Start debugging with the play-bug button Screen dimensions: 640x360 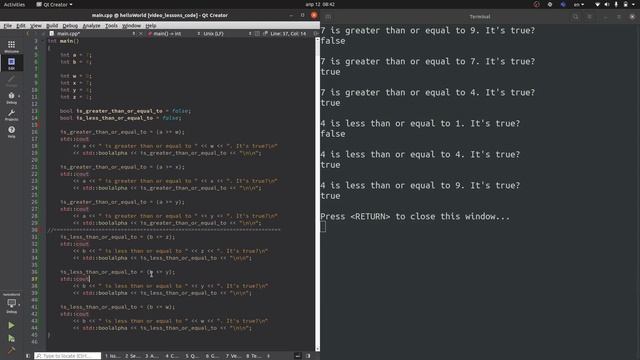click(x=11, y=338)
